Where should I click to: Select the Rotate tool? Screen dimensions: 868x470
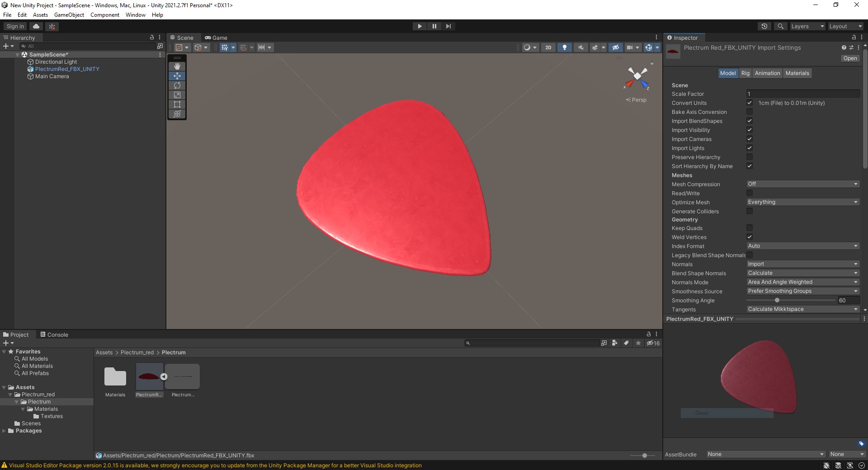tap(177, 85)
